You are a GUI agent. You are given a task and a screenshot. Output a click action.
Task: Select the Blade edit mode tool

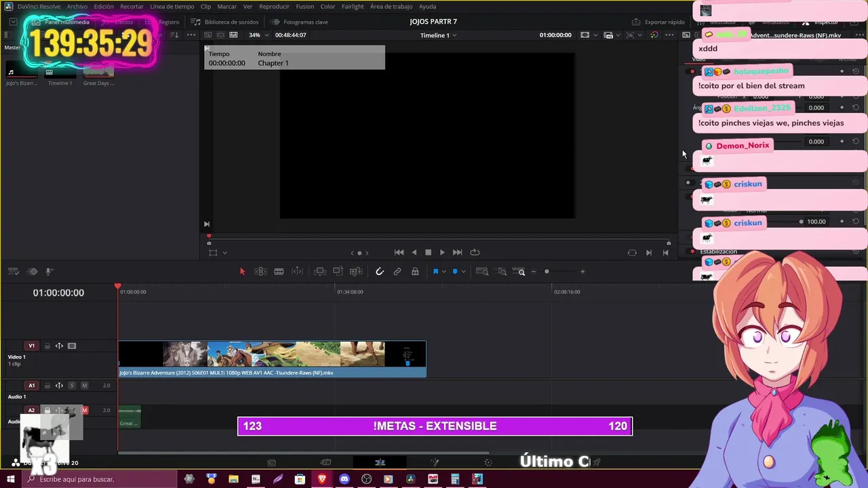(297, 272)
